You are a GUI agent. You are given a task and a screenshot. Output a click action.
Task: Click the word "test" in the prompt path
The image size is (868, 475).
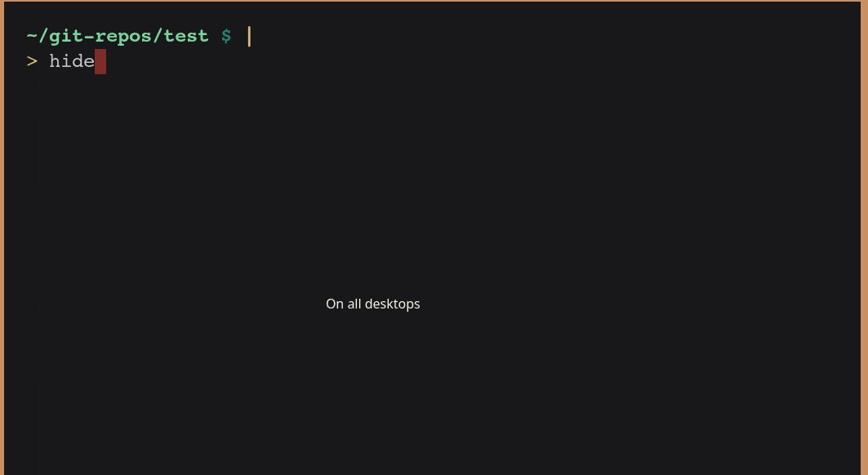[x=186, y=36]
